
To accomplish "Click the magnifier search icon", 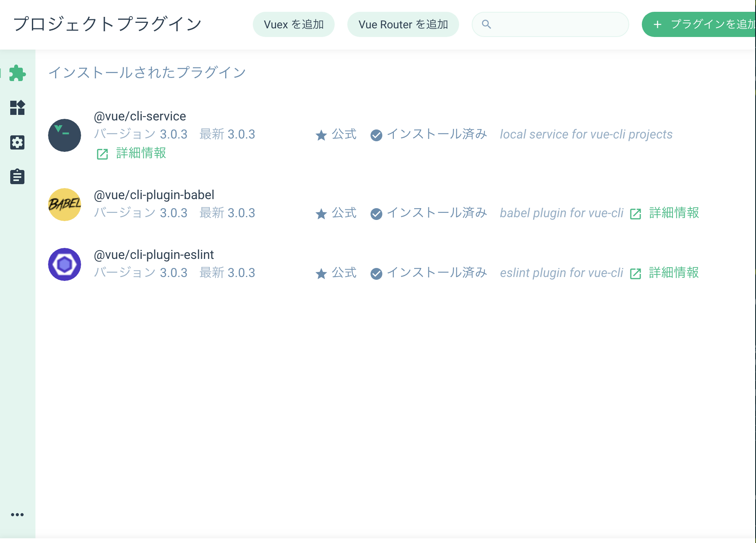I will pos(487,24).
